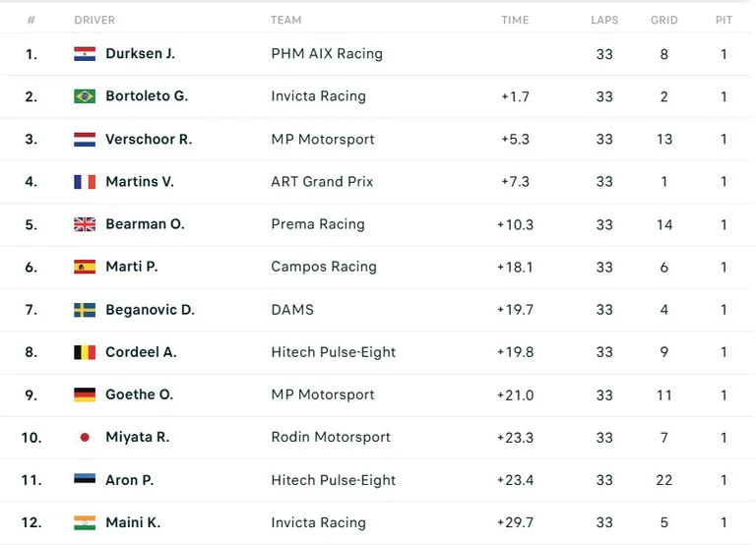Screen dimensions: 756x545
Task: Select the ART Grand Prix team name
Action: coord(322,182)
